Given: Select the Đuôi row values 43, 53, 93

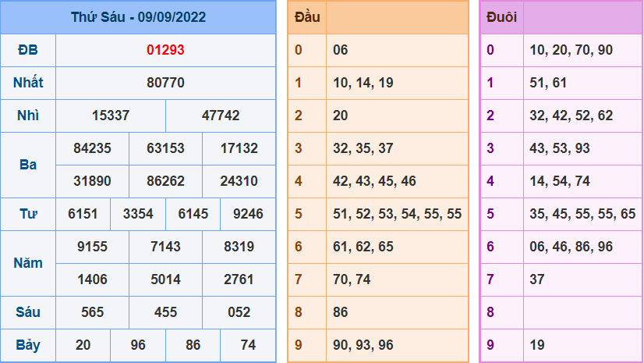Looking at the screenshot, I should (x=559, y=148).
